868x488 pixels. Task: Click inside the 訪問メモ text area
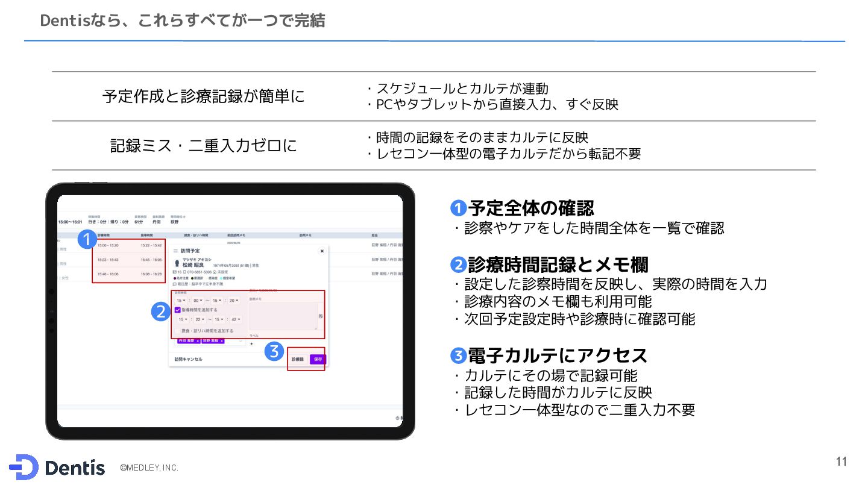tap(283, 316)
